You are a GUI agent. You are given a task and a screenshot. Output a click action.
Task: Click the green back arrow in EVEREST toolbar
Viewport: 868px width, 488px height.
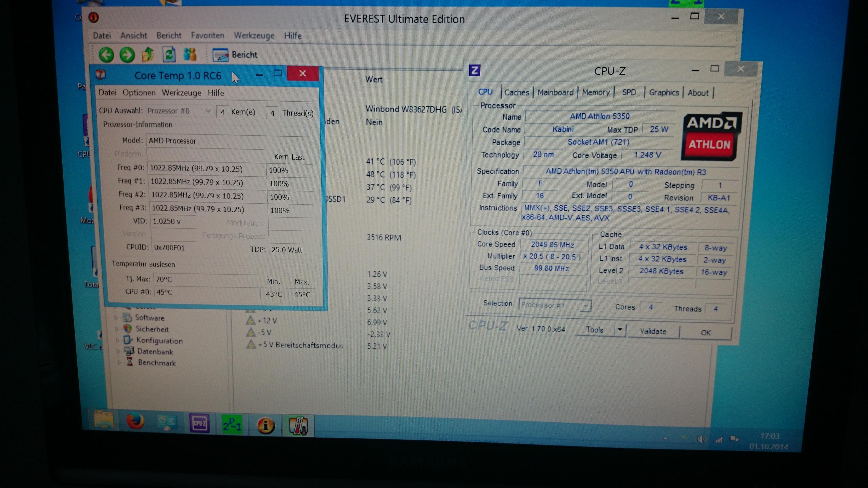106,54
